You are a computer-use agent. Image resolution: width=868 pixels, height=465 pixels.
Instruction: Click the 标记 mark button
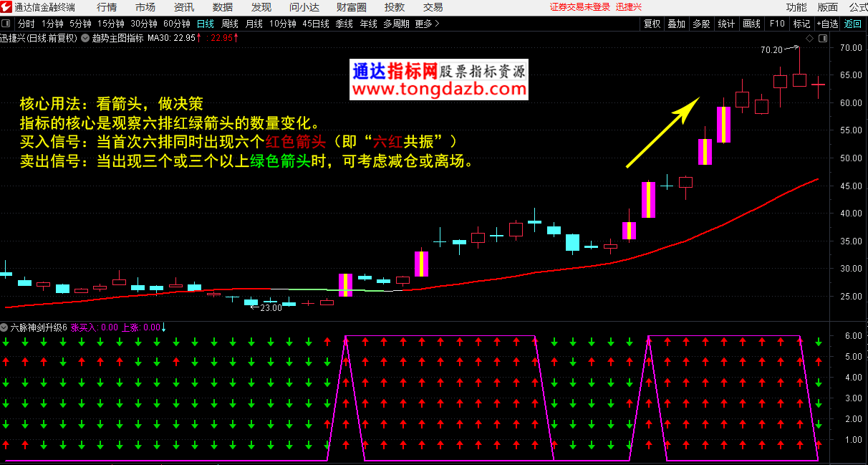(x=801, y=24)
